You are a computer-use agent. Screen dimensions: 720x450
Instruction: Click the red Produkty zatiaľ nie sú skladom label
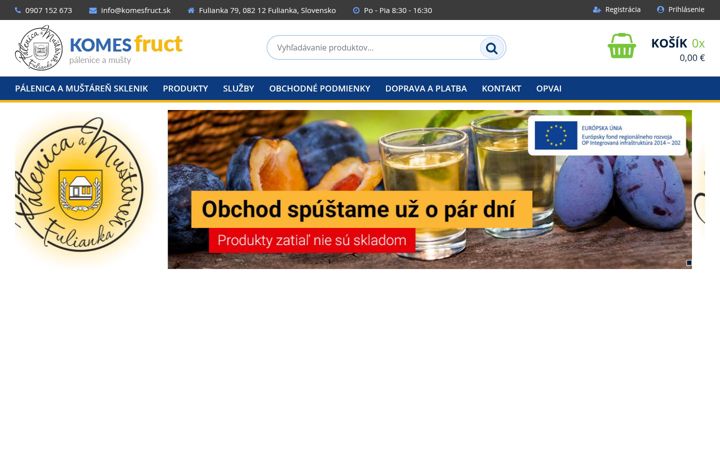[x=312, y=240]
